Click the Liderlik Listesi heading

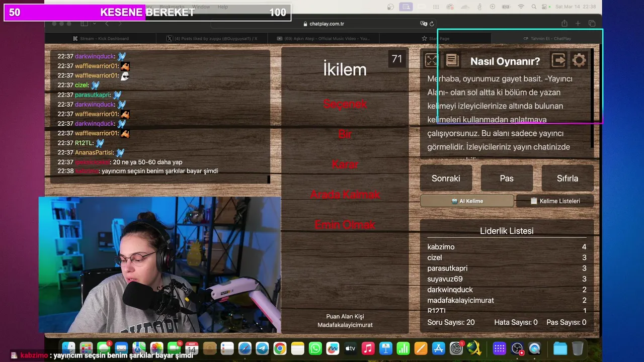click(x=507, y=231)
